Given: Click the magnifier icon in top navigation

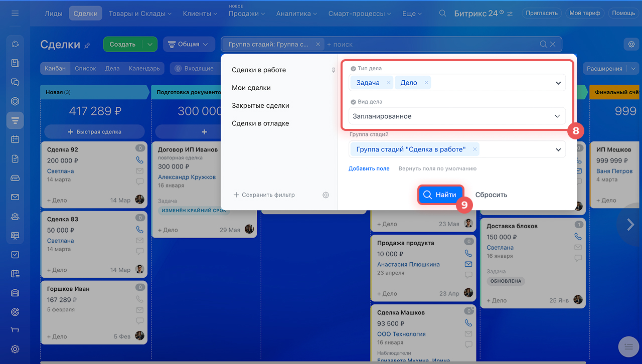Looking at the screenshot, I should (442, 14).
